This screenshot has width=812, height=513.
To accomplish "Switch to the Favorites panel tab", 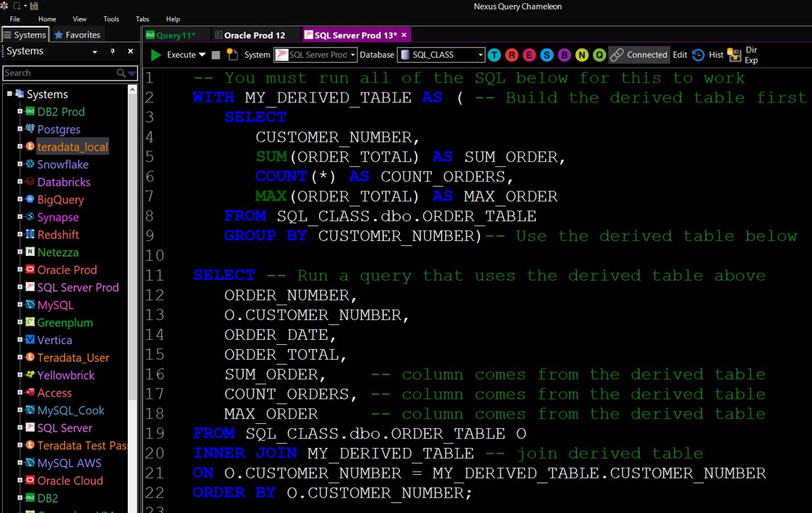I will coord(78,35).
